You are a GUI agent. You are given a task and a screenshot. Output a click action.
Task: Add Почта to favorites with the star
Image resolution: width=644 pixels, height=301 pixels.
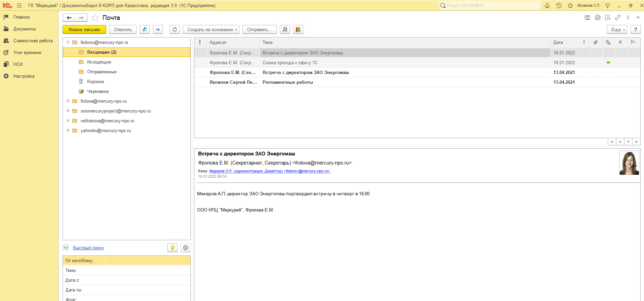click(x=95, y=18)
